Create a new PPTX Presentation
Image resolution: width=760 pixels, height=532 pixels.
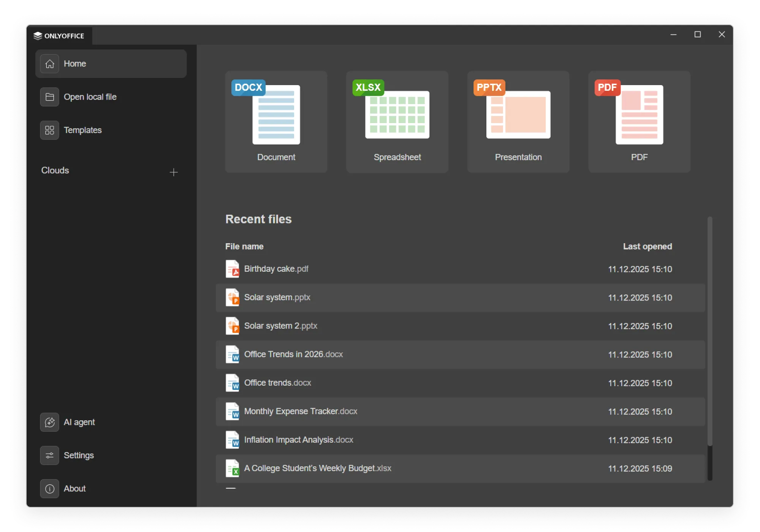518,122
